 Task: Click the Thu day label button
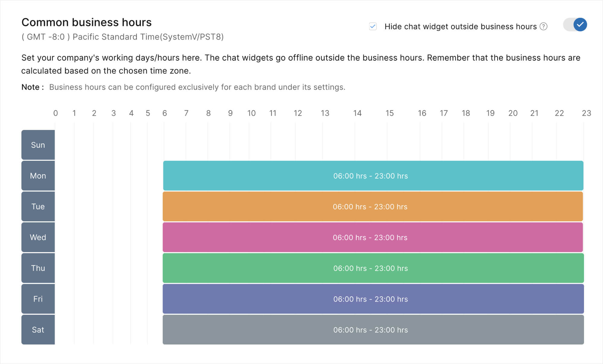coord(37,268)
